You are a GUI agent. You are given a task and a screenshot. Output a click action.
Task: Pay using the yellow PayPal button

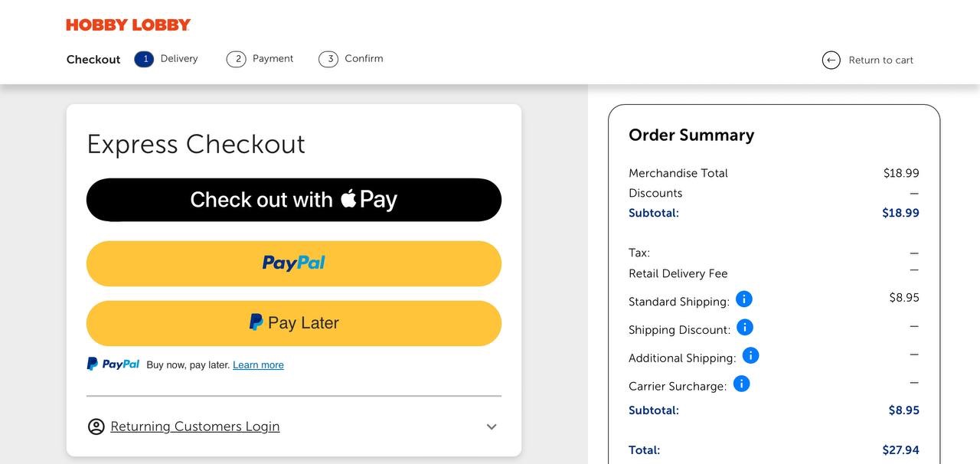coord(294,263)
